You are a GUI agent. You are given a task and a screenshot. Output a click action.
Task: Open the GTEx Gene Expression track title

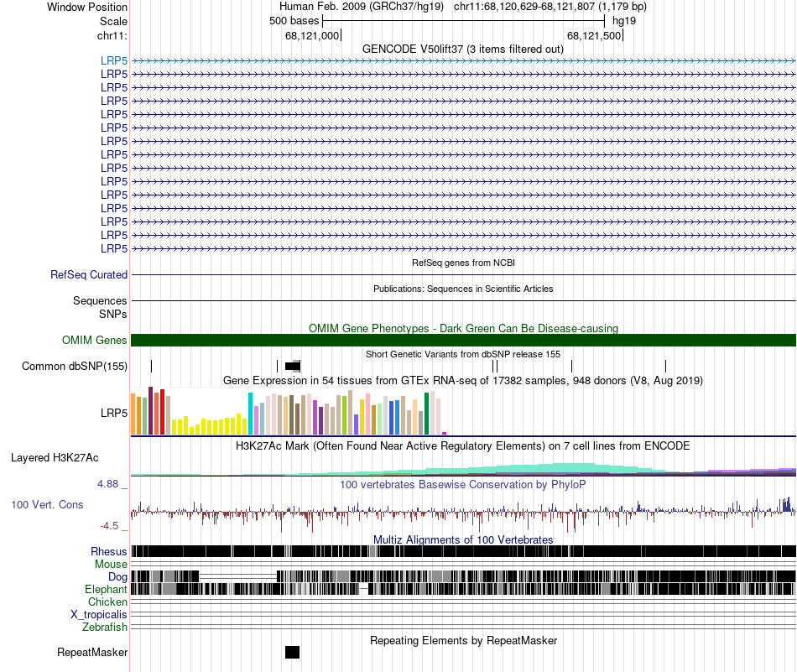click(463, 381)
